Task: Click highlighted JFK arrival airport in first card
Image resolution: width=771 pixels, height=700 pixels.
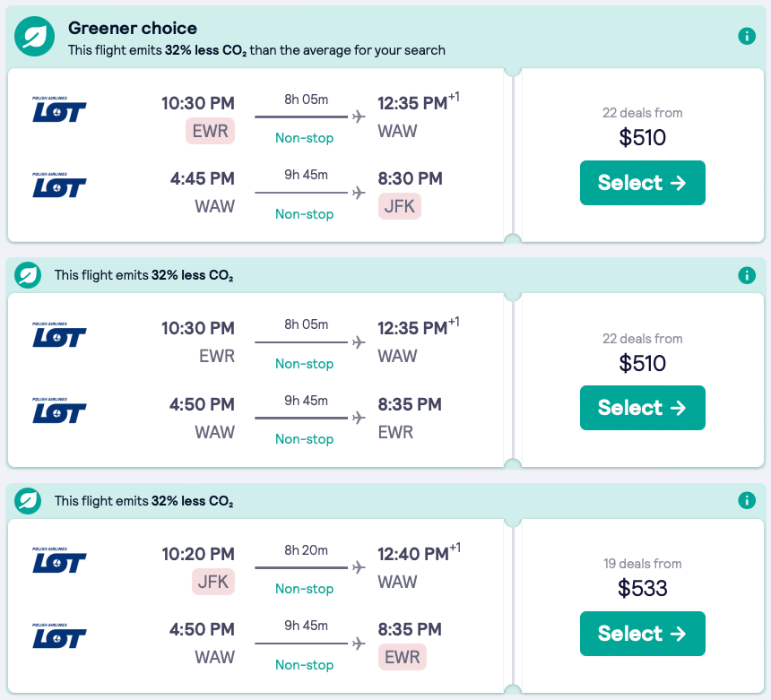Action: tap(398, 206)
